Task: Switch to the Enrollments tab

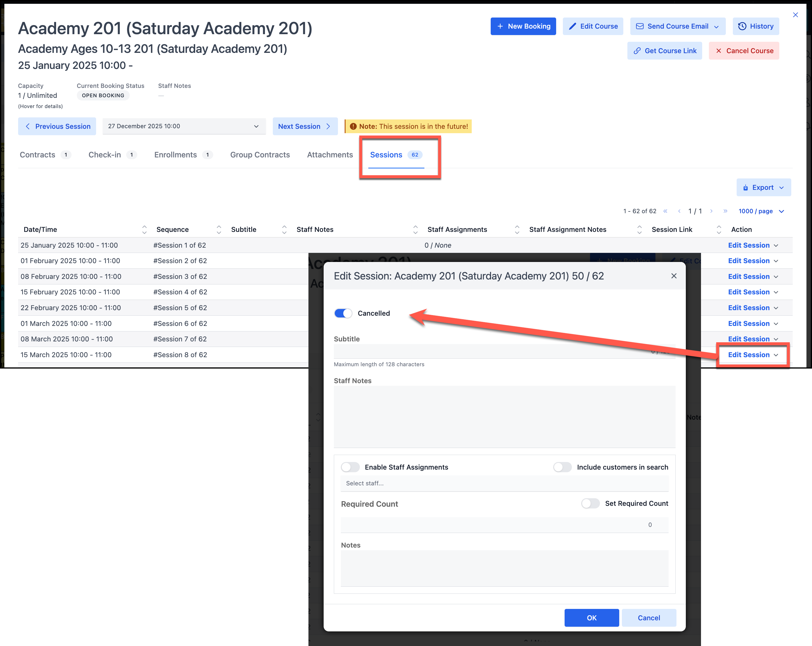Action: point(175,154)
